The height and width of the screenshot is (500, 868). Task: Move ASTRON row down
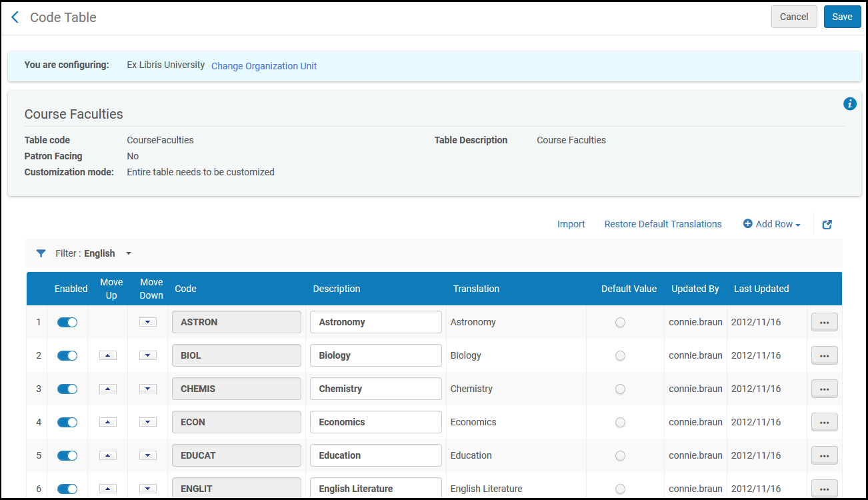tap(148, 322)
